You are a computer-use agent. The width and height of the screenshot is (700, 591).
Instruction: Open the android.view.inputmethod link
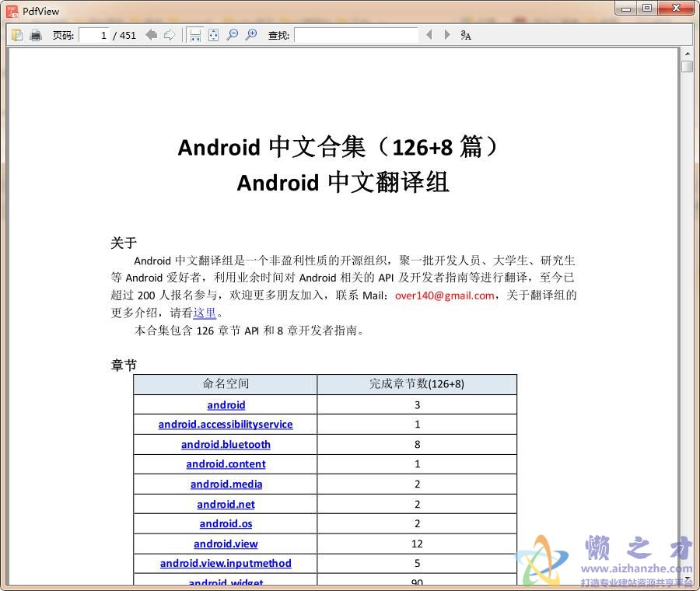pyautogui.click(x=226, y=563)
